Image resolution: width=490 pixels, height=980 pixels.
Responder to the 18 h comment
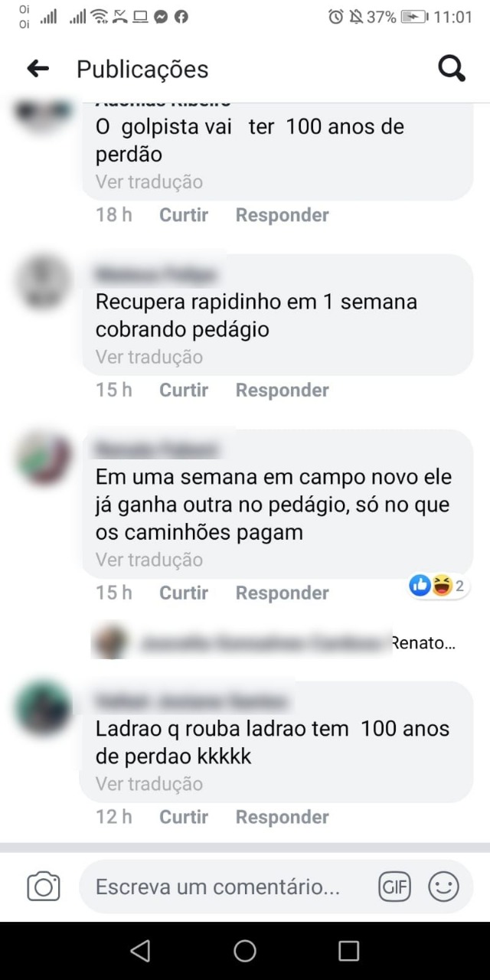tap(283, 215)
